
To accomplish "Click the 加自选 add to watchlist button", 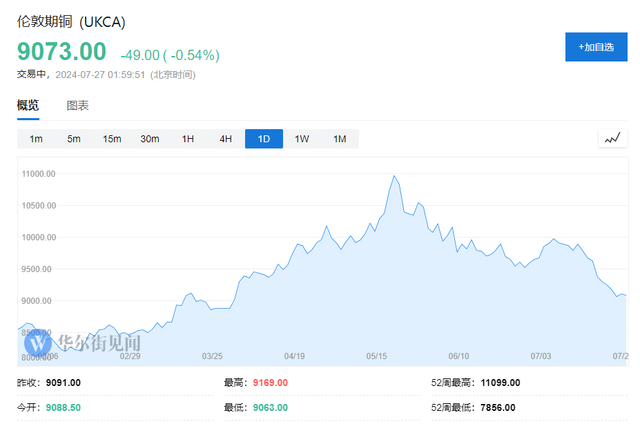I will [x=596, y=47].
